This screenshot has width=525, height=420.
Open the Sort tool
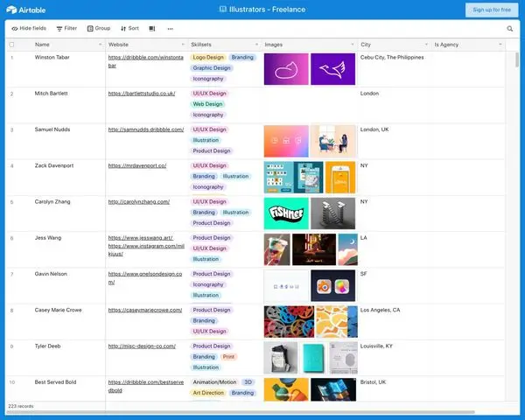coord(129,29)
